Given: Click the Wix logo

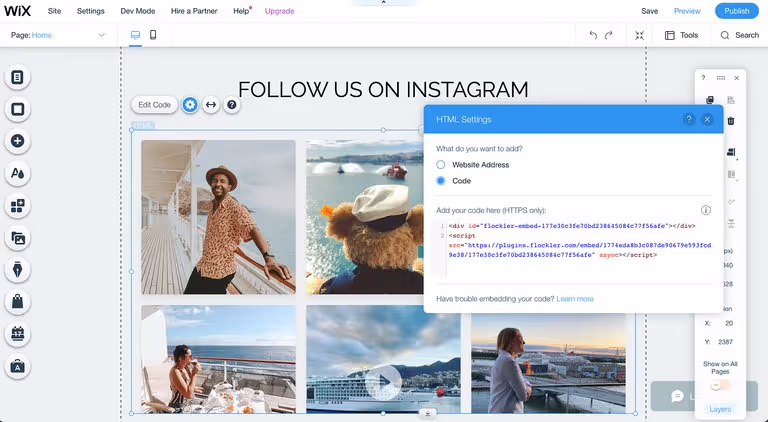Looking at the screenshot, I should pos(18,11).
